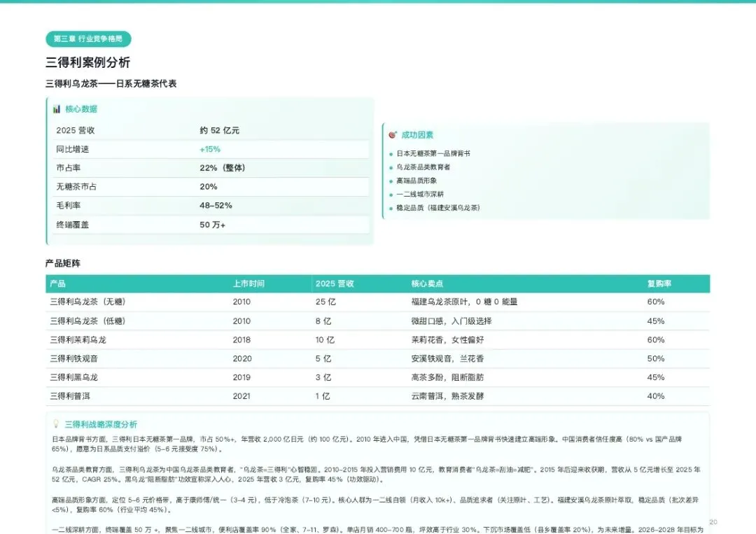Click the page number 20
The image size is (756, 534).
pyautogui.click(x=713, y=522)
